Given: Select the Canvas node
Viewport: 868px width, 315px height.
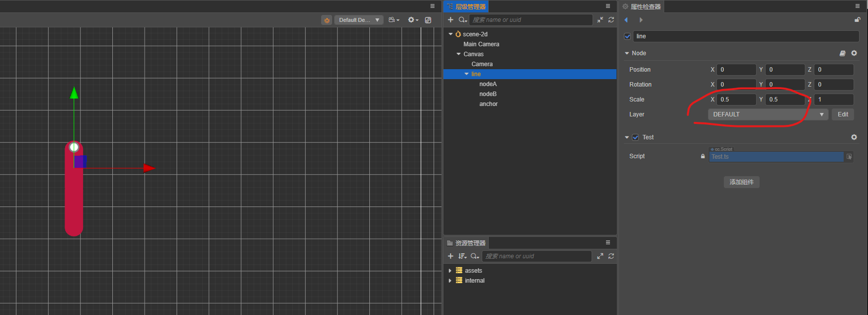Looking at the screenshot, I should point(473,54).
